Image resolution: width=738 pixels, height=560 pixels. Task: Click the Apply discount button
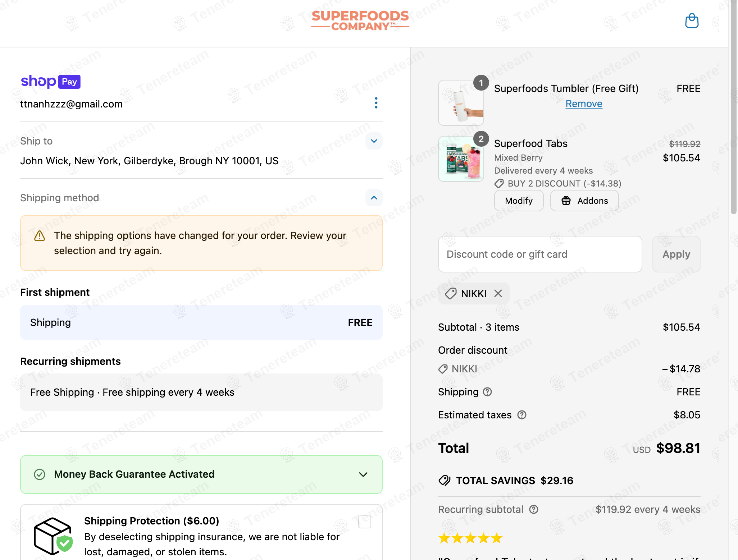coord(676,254)
